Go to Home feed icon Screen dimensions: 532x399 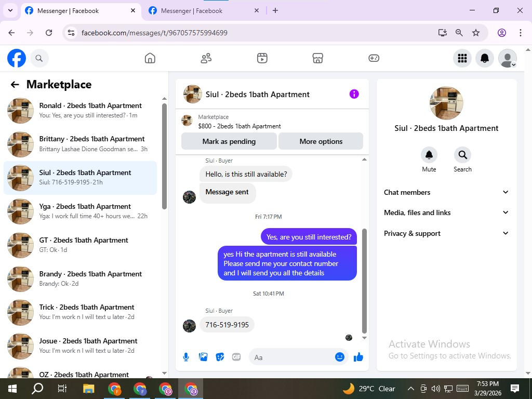(x=150, y=58)
